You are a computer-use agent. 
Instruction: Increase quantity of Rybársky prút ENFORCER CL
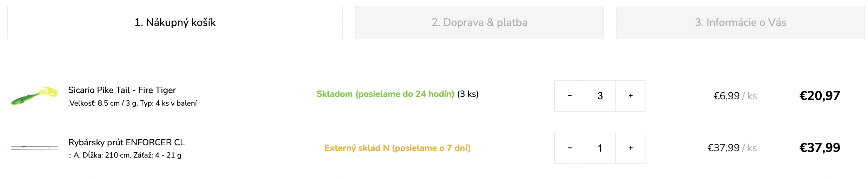[630, 148]
